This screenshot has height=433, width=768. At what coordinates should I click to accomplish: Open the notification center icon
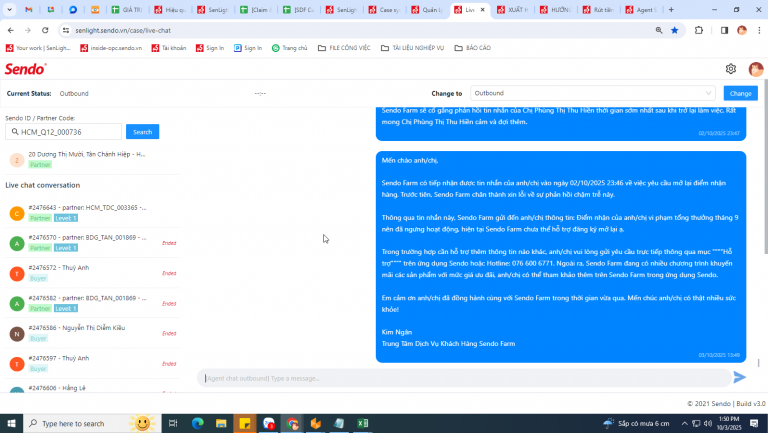click(x=754, y=423)
